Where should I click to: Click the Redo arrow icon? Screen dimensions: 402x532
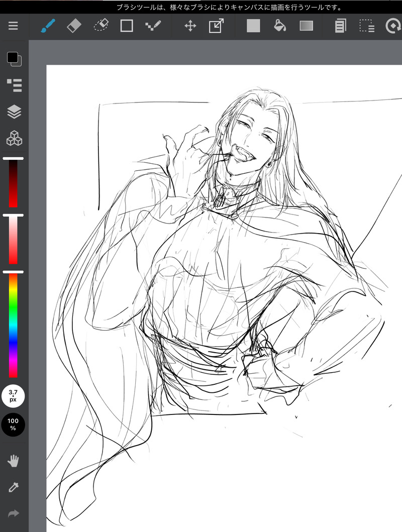14,513
